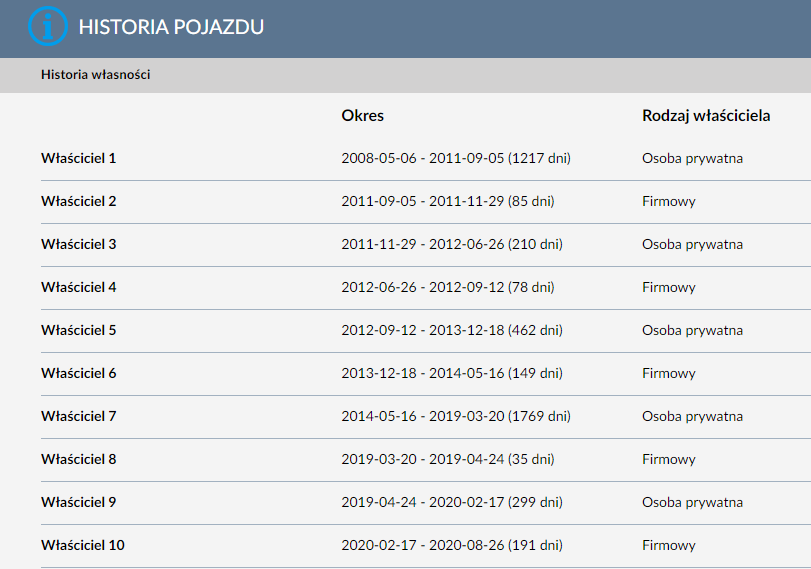Click Osoba prywatna for Właściciel 1
Viewport: 811px width, 569px height.
tap(692, 158)
